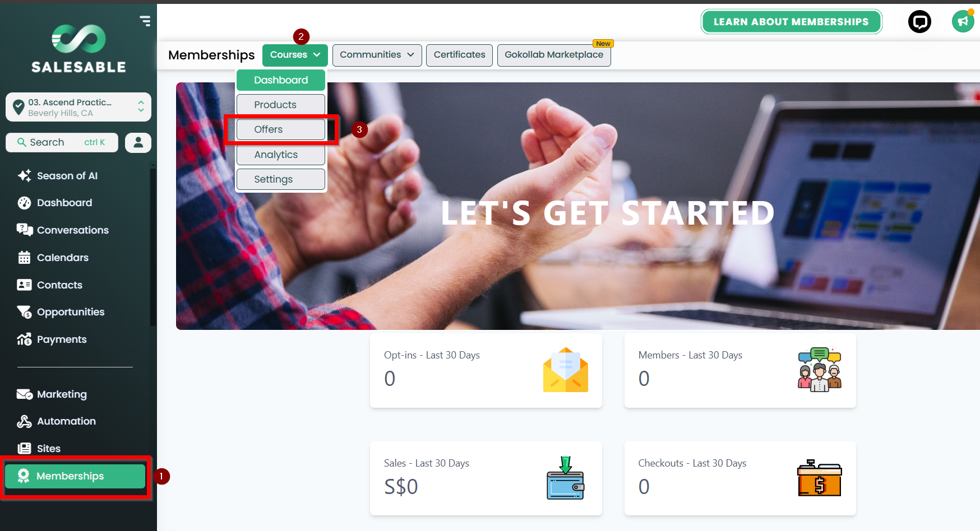Image resolution: width=980 pixels, height=531 pixels.
Task: Click the user profile icon beside Search
Action: tap(138, 142)
